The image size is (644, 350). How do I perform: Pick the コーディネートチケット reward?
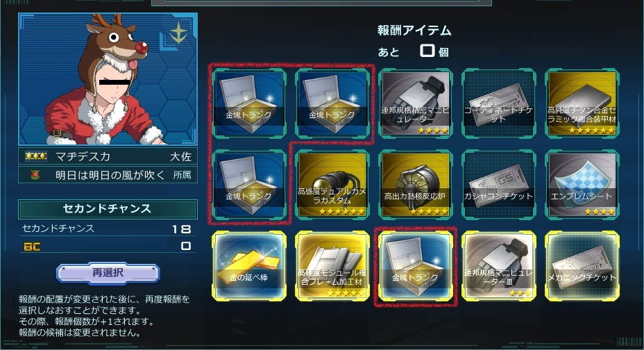(x=498, y=103)
